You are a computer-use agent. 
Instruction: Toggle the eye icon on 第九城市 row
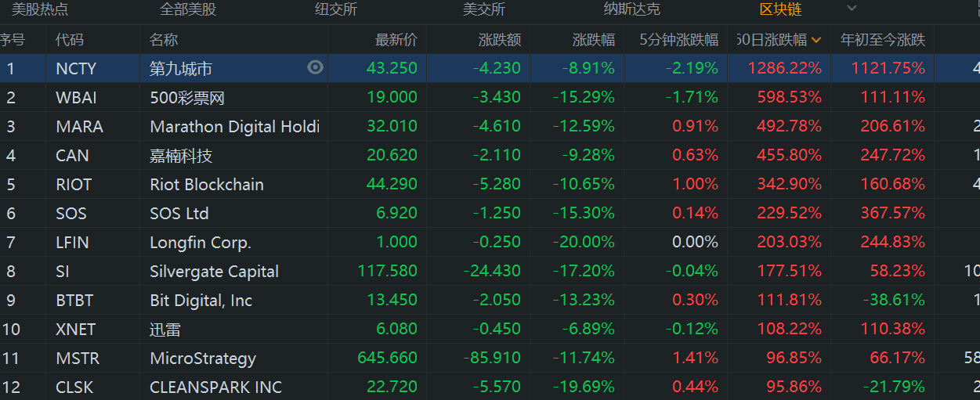(x=315, y=68)
